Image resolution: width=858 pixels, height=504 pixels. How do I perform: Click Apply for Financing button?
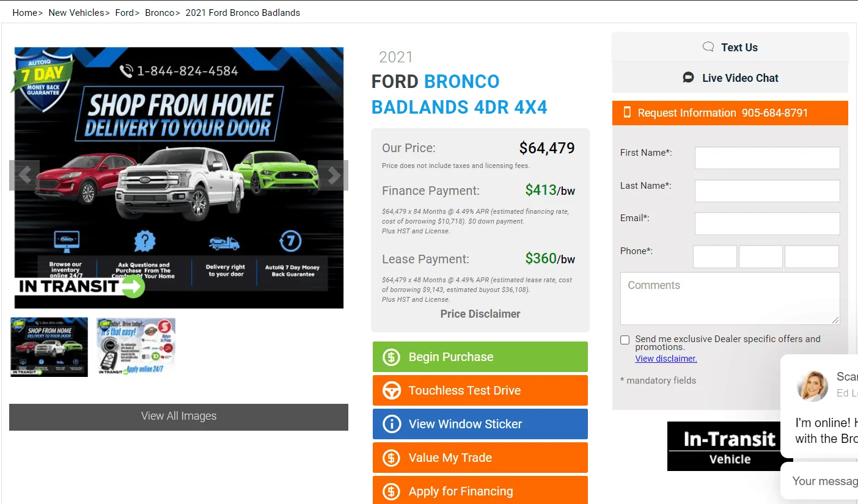click(x=480, y=490)
